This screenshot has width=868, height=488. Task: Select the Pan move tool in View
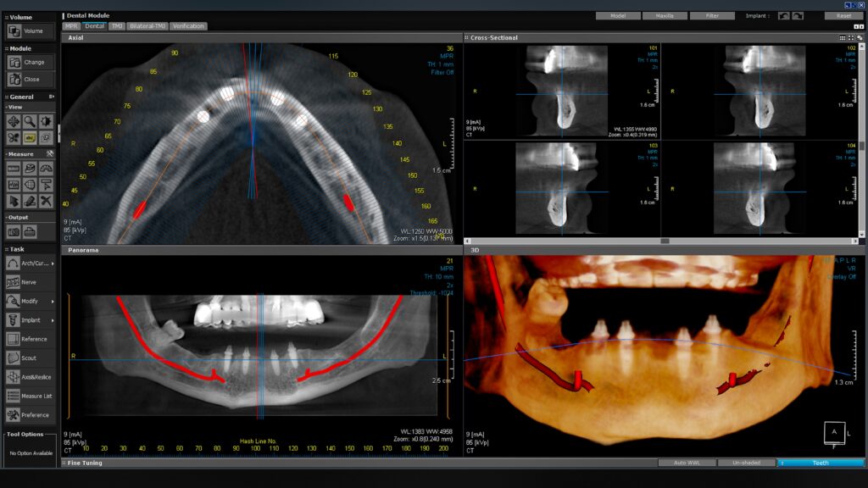point(14,122)
